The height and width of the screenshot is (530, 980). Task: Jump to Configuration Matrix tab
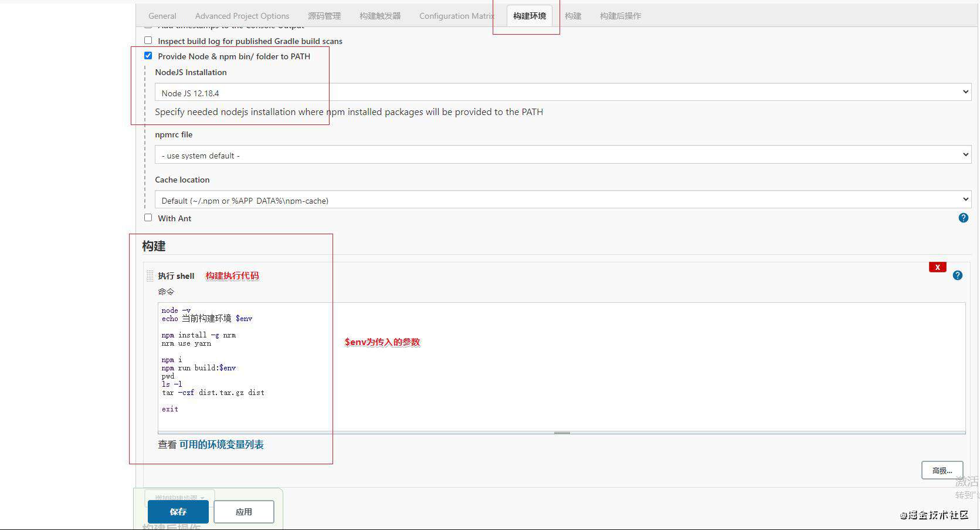tap(456, 16)
